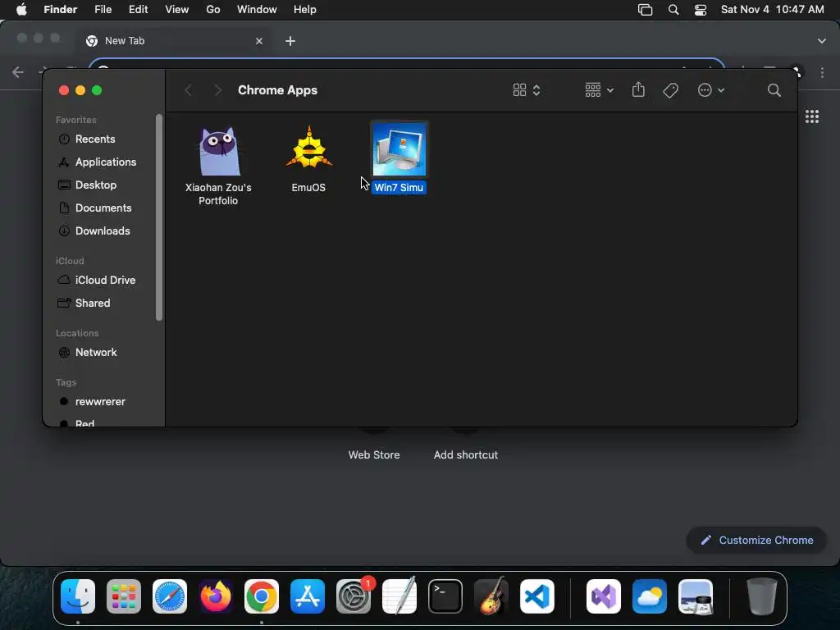Open Visual Studio Code from the Dock
840x630 pixels.
[536, 596]
